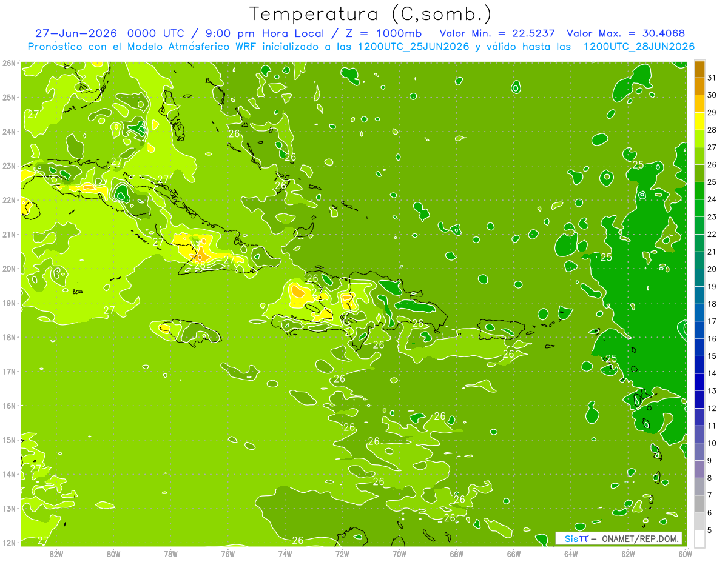Click the "76W" longitude axis label

tap(228, 554)
